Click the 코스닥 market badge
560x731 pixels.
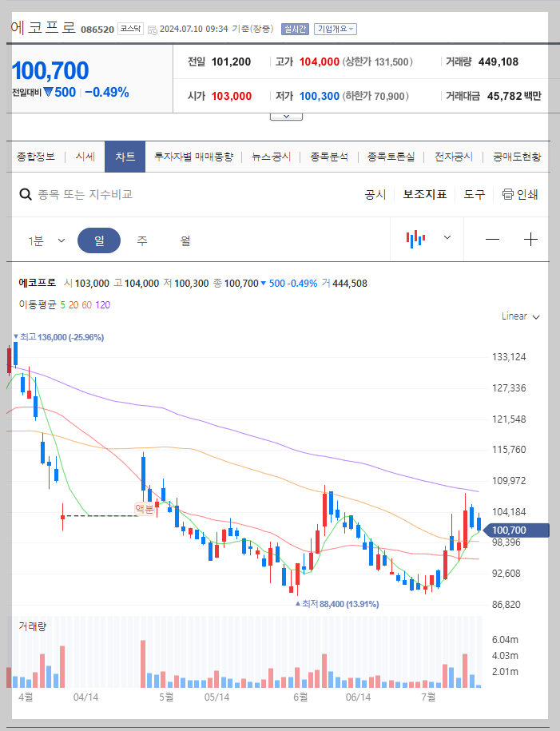tap(130, 29)
